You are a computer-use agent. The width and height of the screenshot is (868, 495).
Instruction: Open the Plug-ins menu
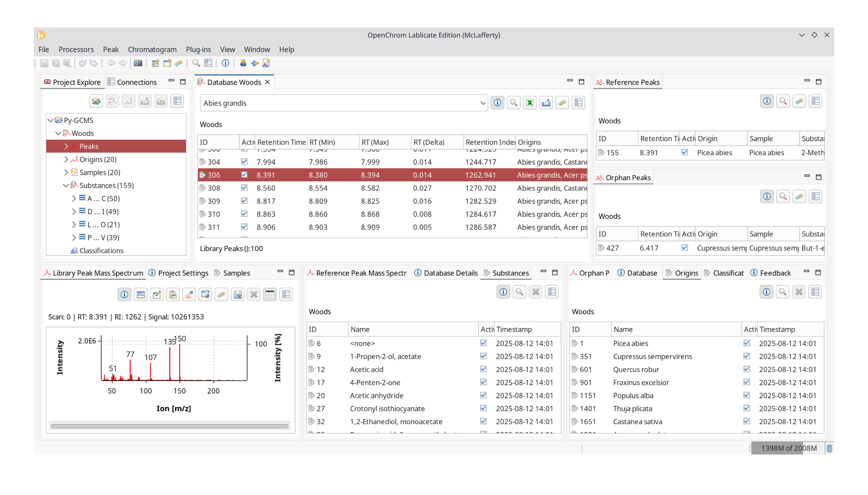[x=198, y=50]
